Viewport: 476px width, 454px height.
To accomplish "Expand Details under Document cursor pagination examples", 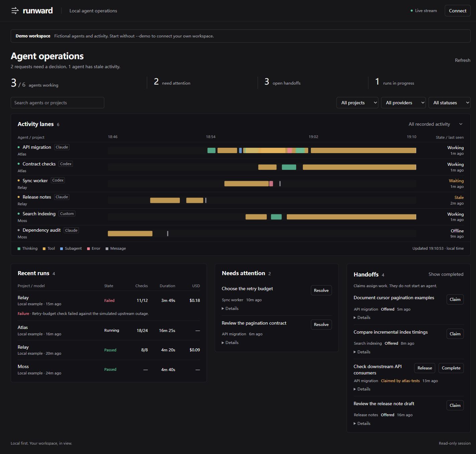I will click(x=362, y=318).
